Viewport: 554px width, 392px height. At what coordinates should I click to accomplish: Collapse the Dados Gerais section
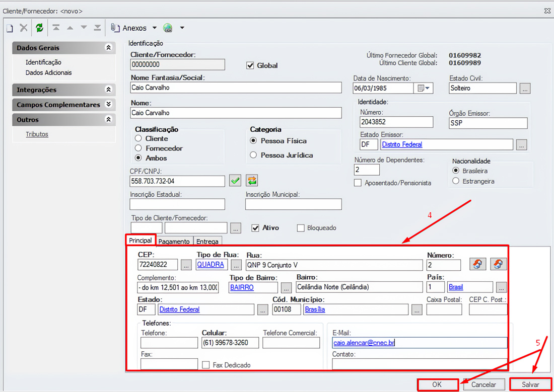(x=108, y=48)
